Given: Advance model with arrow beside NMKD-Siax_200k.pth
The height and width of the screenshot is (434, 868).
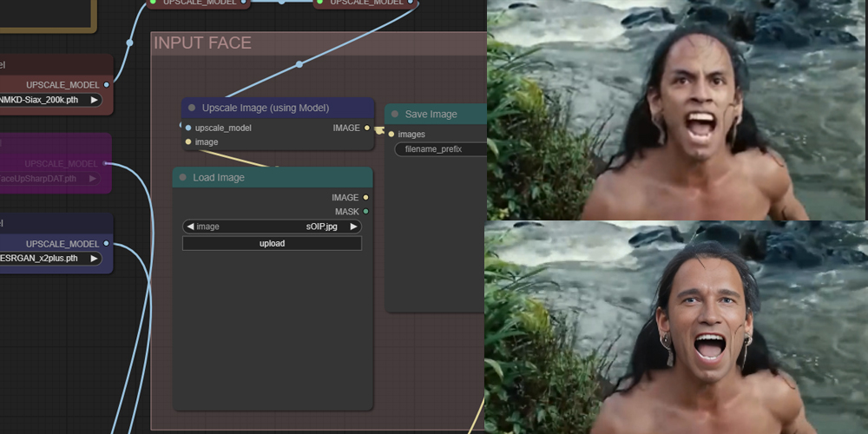Looking at the screenshot, I should 94,100.
